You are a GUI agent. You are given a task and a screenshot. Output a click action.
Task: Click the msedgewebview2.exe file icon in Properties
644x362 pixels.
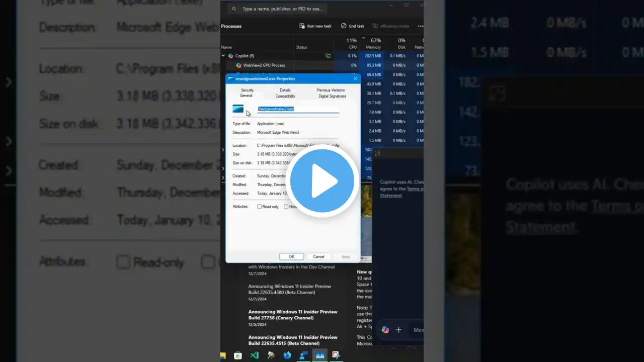(238, 109)
